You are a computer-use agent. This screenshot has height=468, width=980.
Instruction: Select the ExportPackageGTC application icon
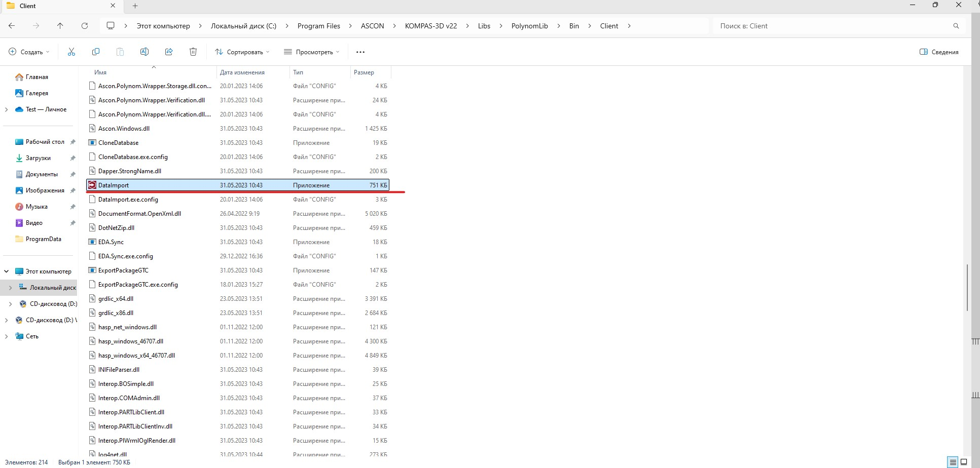tap(92, 270)
